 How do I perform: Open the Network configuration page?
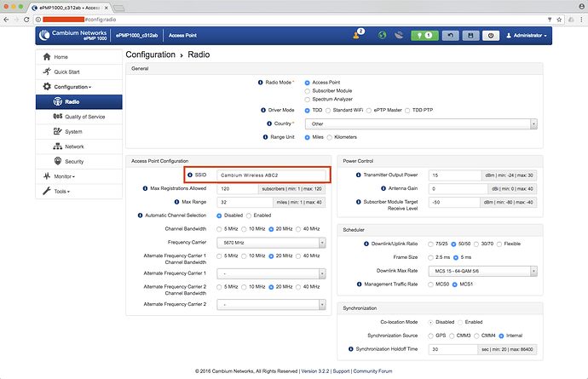79,147
